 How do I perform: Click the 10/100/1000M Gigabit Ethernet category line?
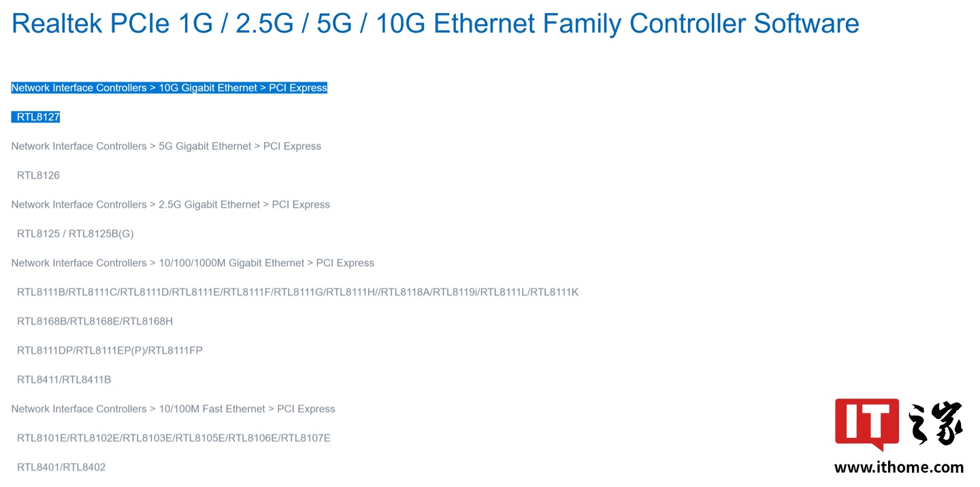point(193,263)
